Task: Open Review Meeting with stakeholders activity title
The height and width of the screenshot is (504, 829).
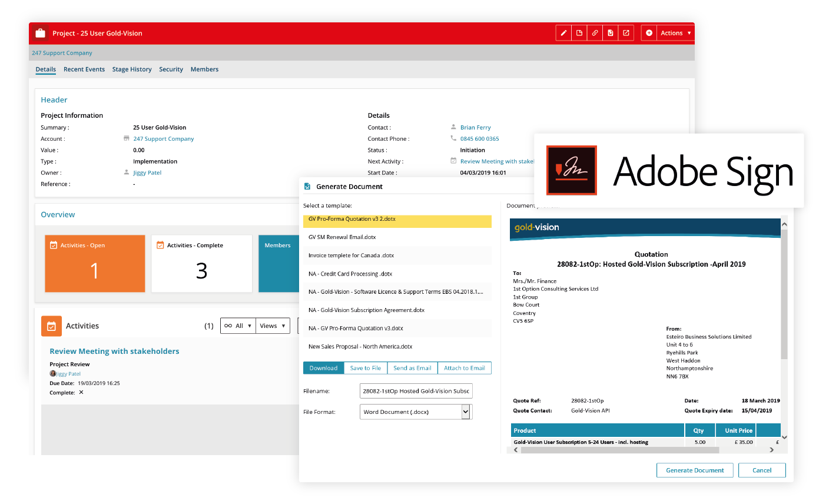Action: (x=114, y=351)
